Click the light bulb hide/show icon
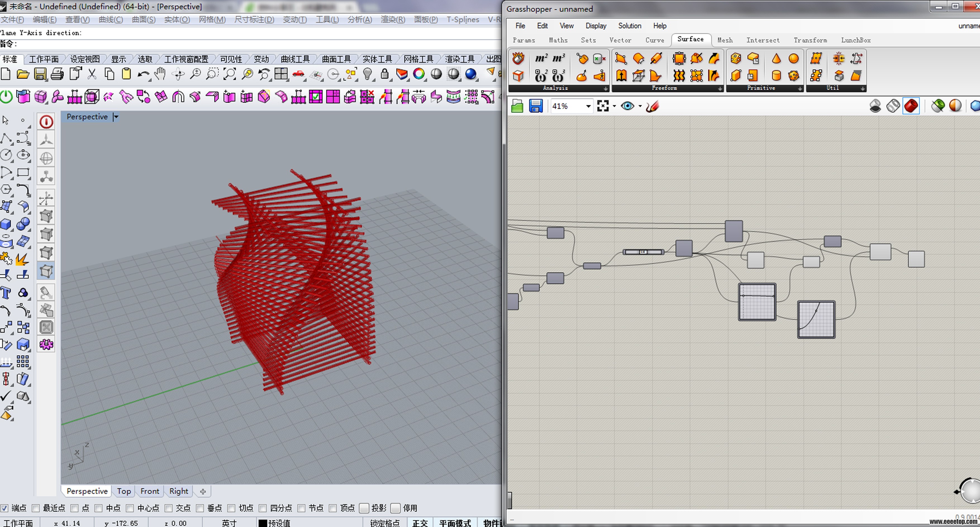The height and width of the screenshot is (527, 980). pyautogui.click(x=367, y=74)
